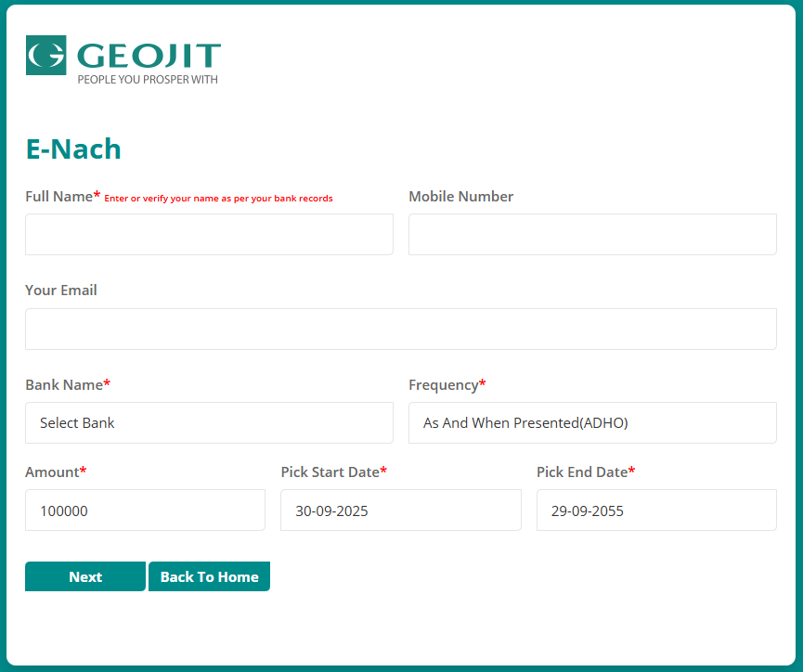
Task: Open the Pick End Date field
Action: pos(656,510)
